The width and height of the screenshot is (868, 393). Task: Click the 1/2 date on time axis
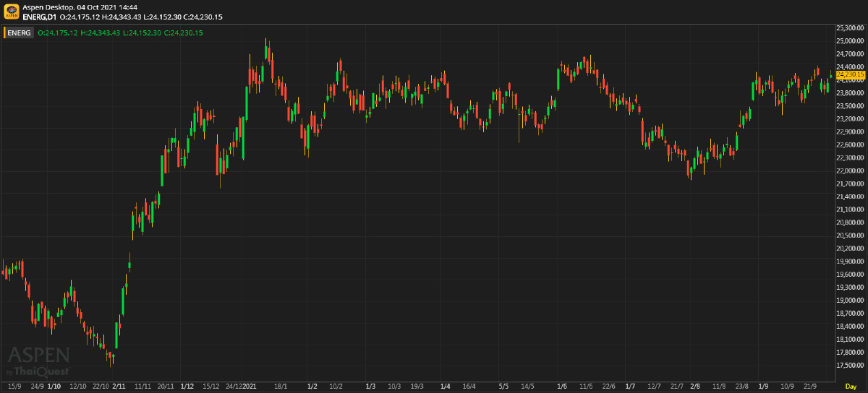tap(312, 386)
